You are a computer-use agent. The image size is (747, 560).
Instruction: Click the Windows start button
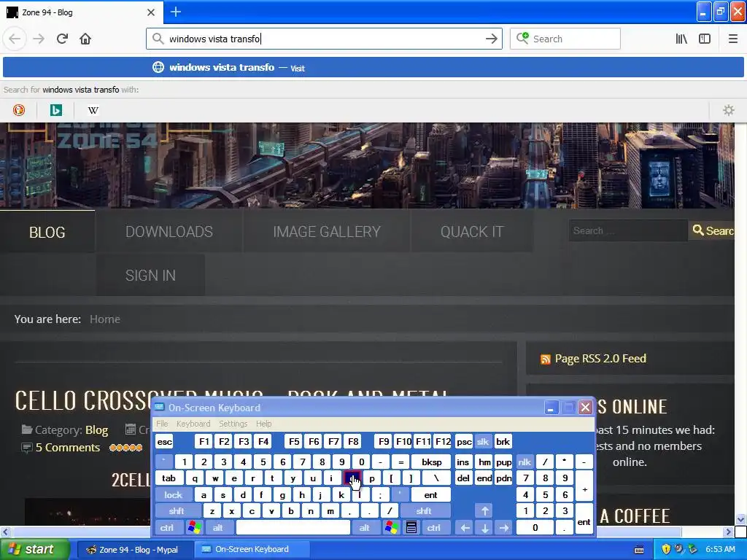coord(34,549)
